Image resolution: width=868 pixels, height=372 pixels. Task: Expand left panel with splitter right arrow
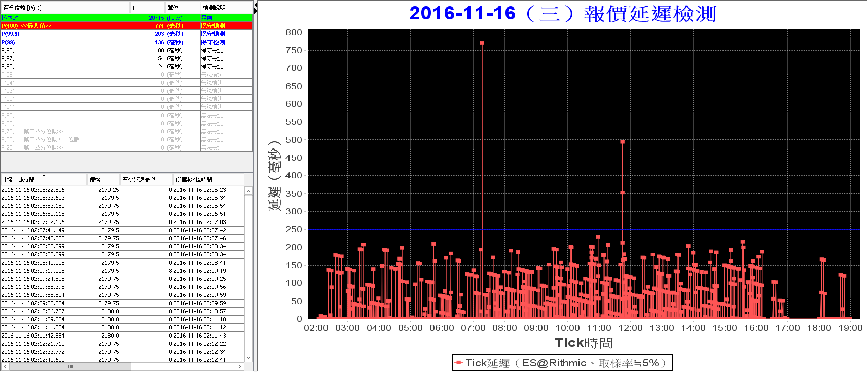(x=256, y=11)
